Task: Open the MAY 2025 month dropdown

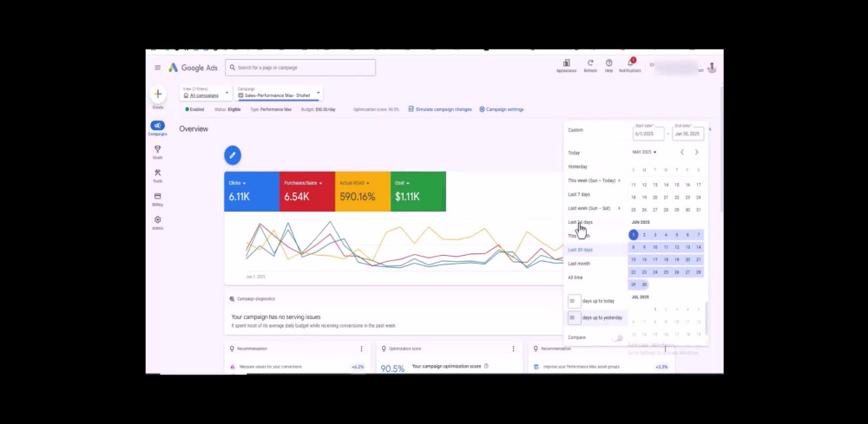Action: pyautogui.click(x=644, y=152)
